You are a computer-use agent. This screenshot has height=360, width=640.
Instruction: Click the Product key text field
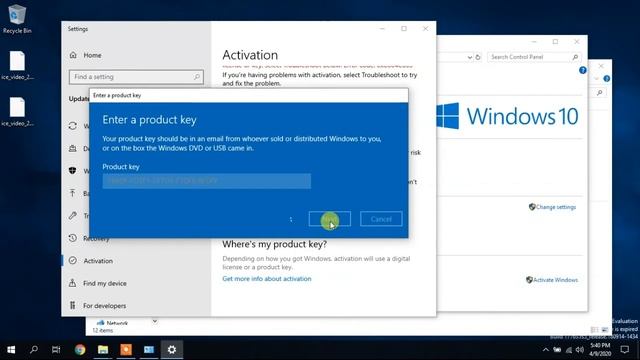coord(207,181)
